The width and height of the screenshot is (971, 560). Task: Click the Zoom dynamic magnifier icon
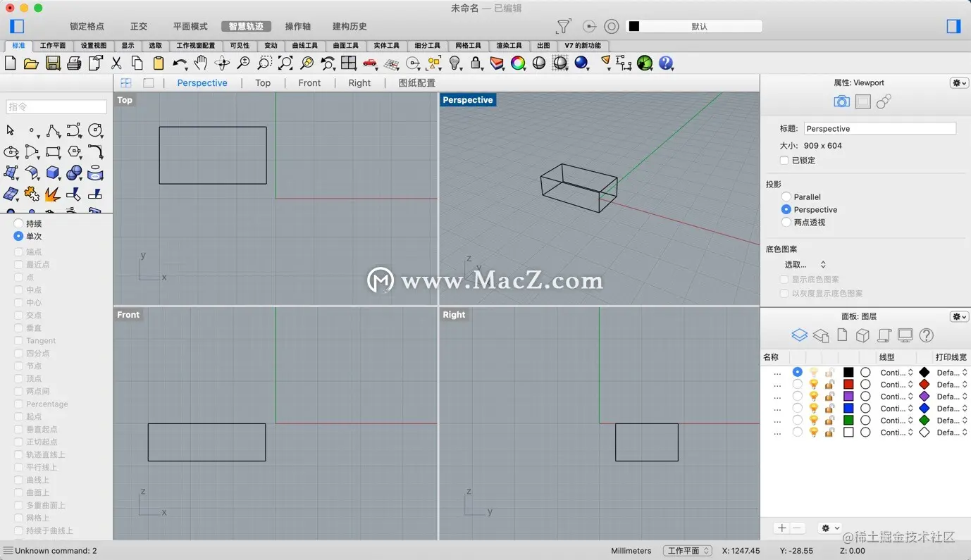pos(243,63)
